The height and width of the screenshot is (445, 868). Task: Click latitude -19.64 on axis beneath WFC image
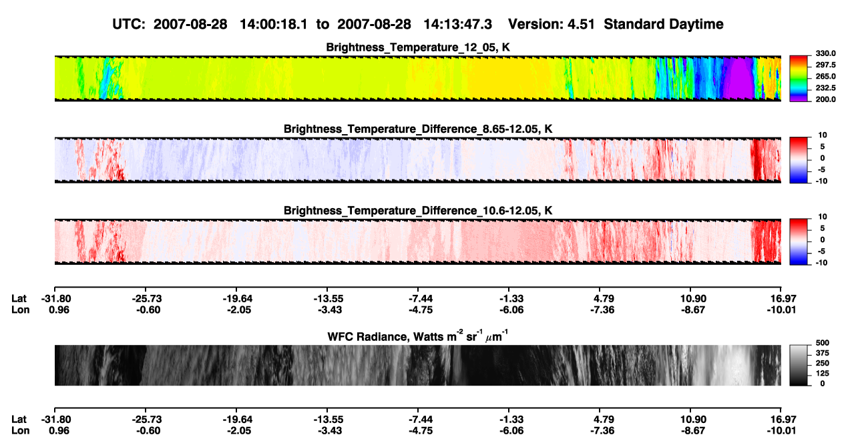click(x=235, y=419)
